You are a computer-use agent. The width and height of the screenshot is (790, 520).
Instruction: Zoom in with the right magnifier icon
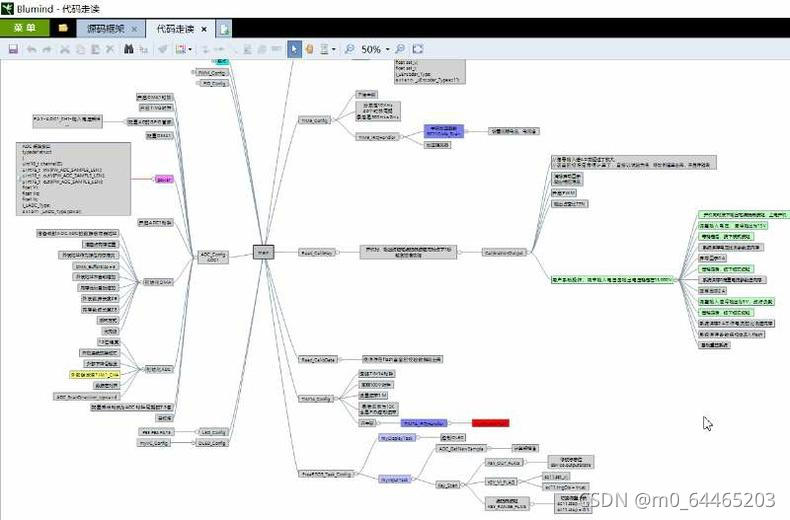[x=400, y=49]
